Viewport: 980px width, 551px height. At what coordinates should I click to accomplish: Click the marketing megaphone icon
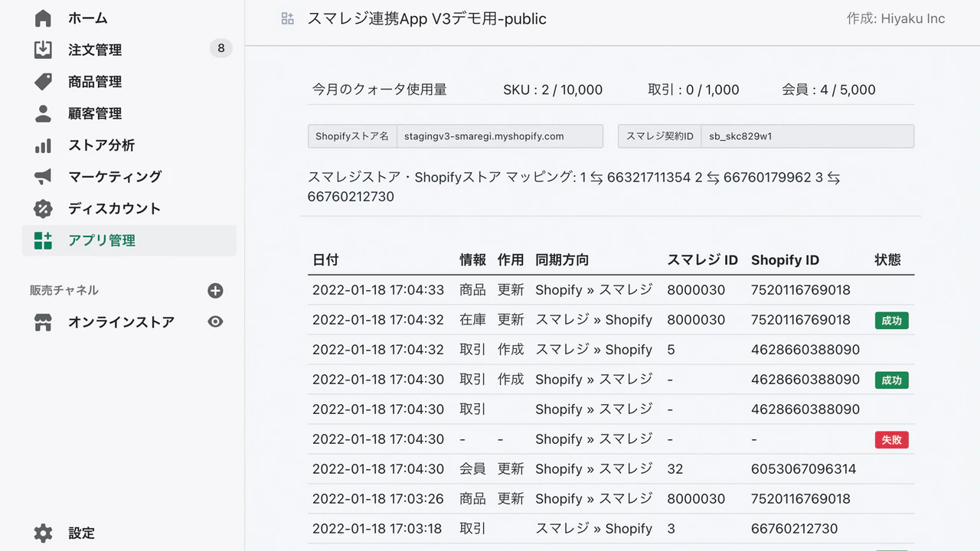(44, 177)
